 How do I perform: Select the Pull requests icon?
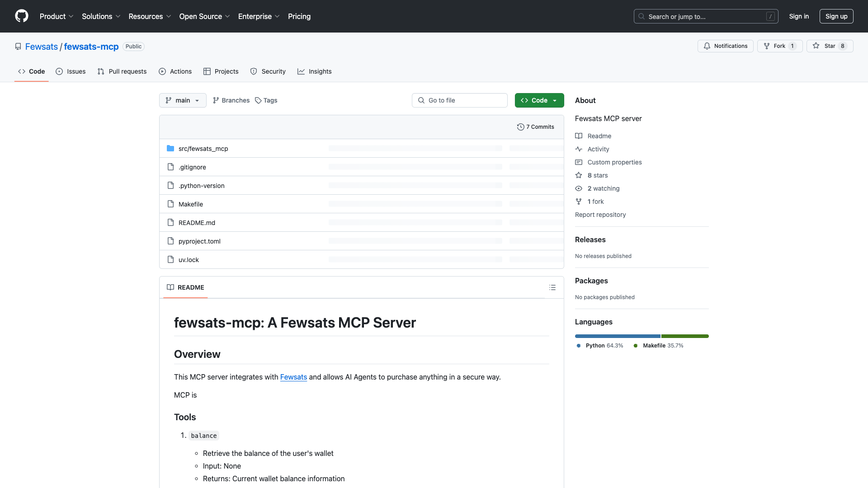click(101, 71)
